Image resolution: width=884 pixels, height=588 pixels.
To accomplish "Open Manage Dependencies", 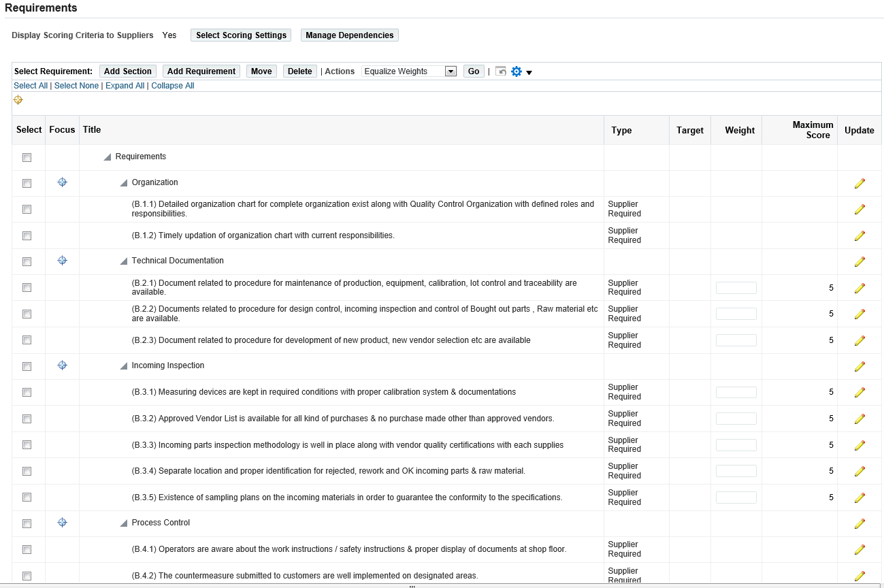I will point(350,35).
